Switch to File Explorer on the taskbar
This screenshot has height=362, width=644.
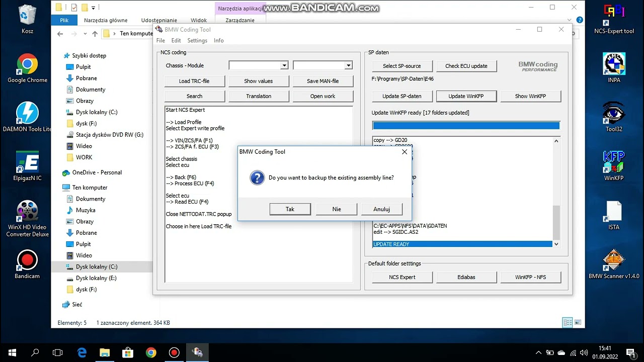tap(105, 352)
